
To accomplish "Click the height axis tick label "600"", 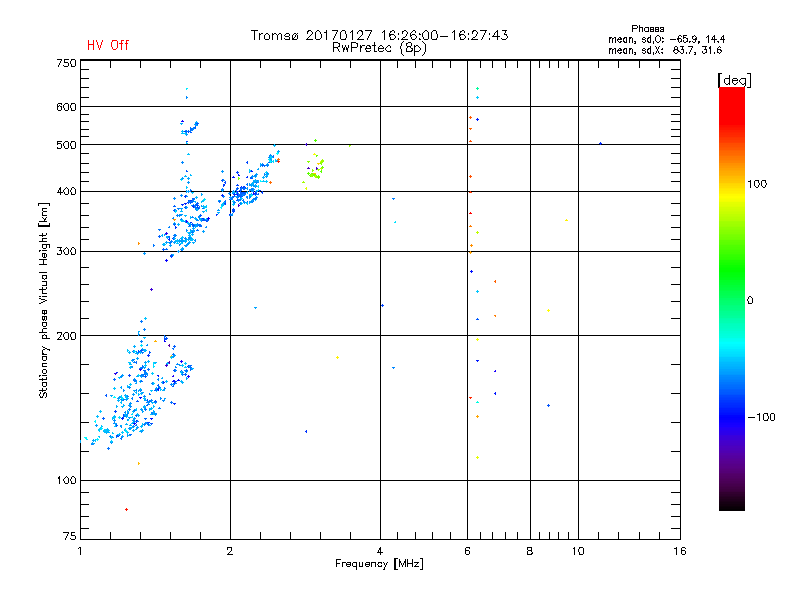I will pyautogui.click(x=66, y=107).
